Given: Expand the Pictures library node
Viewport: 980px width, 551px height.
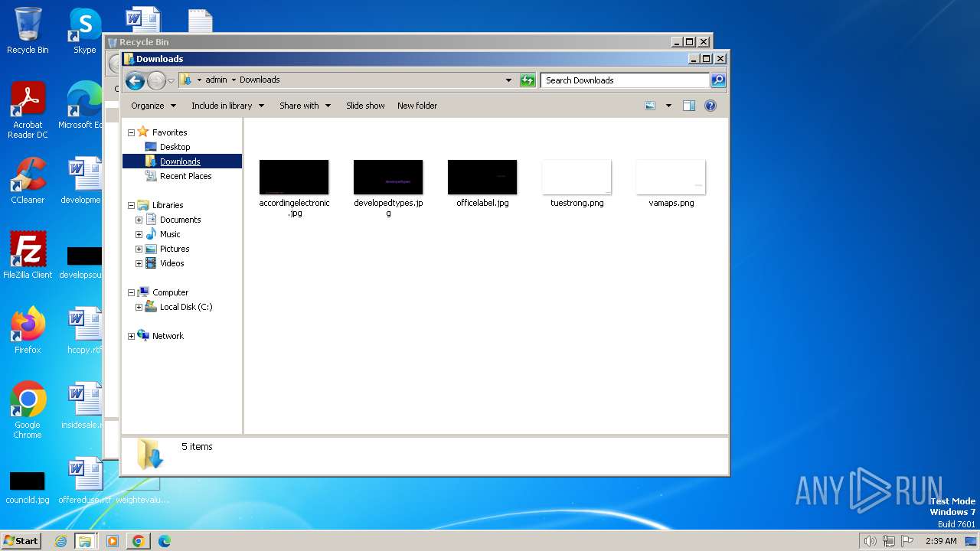Looking at the screenshot, I should click(x=139, y=249).
